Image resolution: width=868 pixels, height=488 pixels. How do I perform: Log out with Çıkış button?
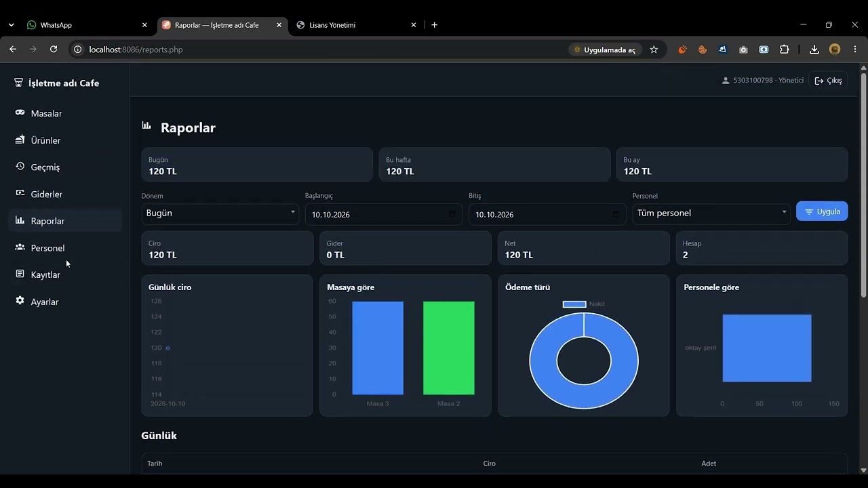[828, 81]
